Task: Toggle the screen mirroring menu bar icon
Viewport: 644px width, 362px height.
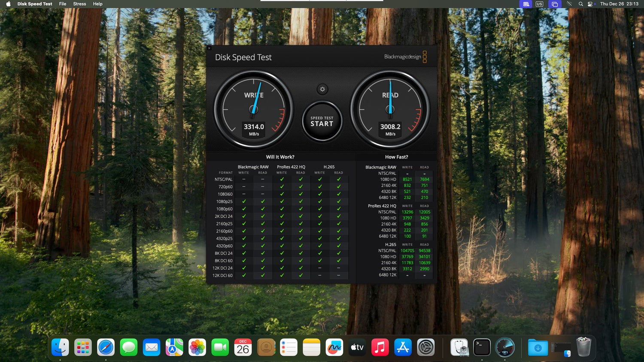Action: (x=555, y=4)
